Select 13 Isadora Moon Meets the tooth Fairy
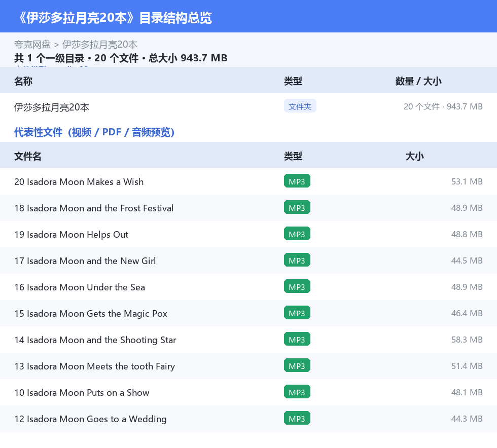The height and width of the screenshot is (448, 497). pyautogui.click(x=94, y=366)
